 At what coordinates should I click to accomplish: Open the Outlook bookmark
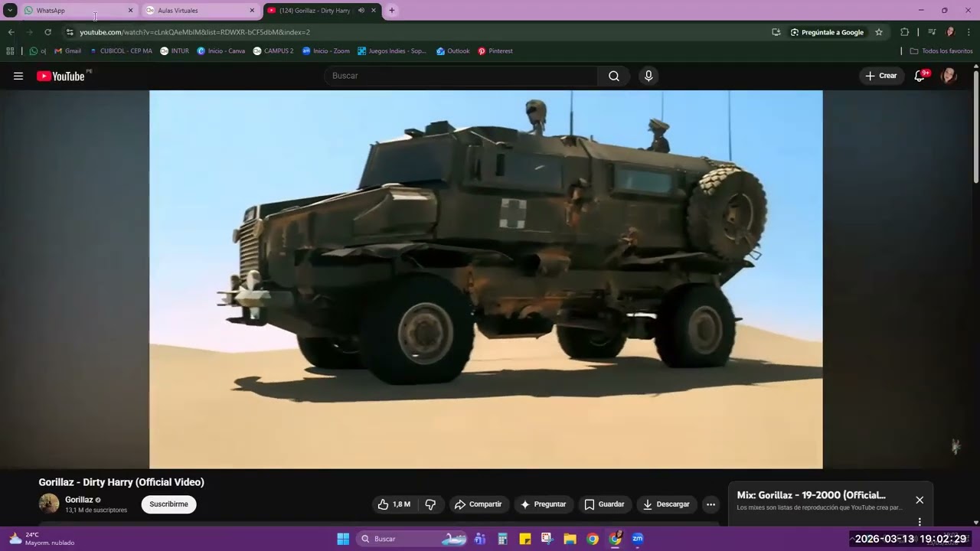[x=453, y=51]
